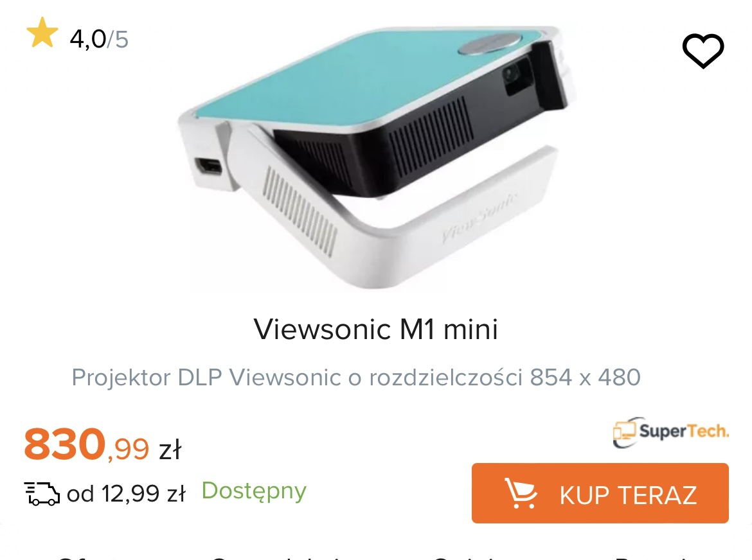This screenshot has width=752, height=560.
Task: Add product to favorites with heart icon
Action: [x=703, y=51]
